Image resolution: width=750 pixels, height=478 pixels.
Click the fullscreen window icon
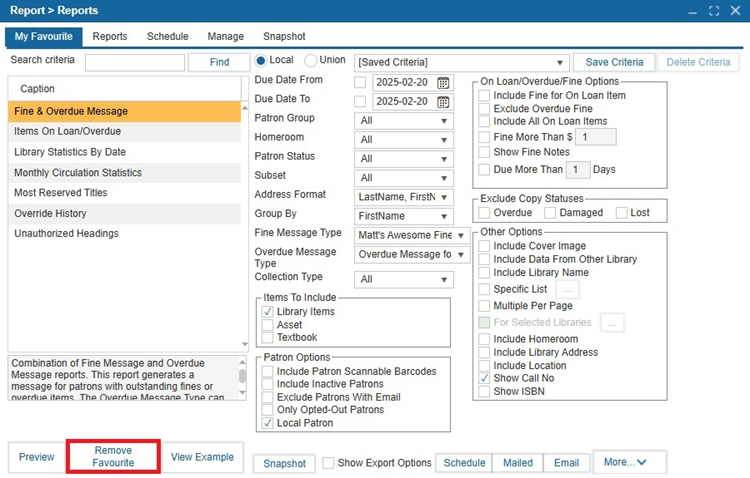714,11
